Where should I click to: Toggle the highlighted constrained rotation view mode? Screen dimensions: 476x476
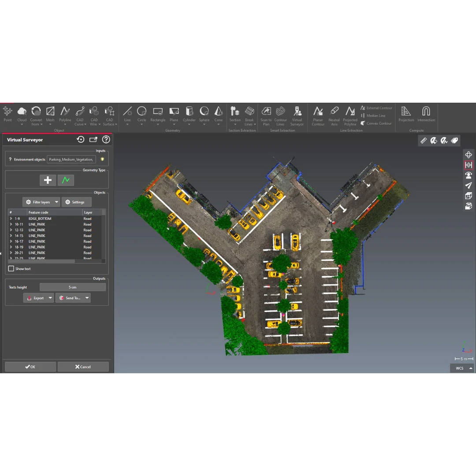click(x=468, y=165)
